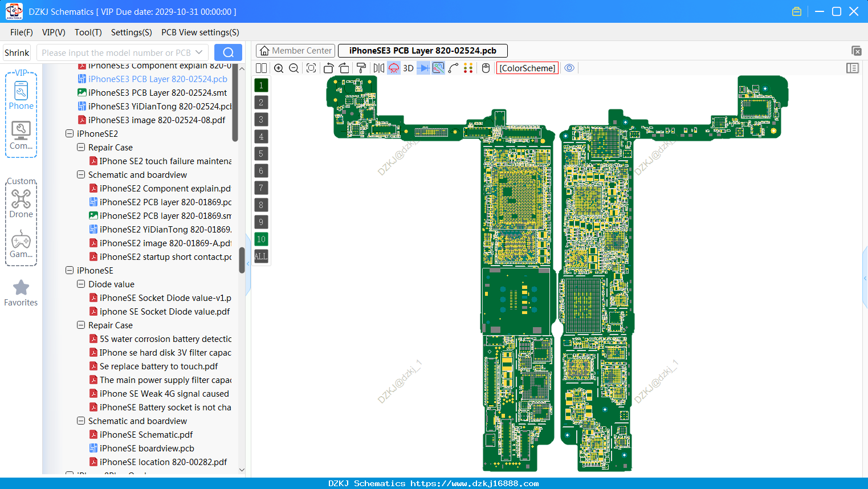Click the search button
The height and width of the screenshot is (489, 868).
point(228,52)
